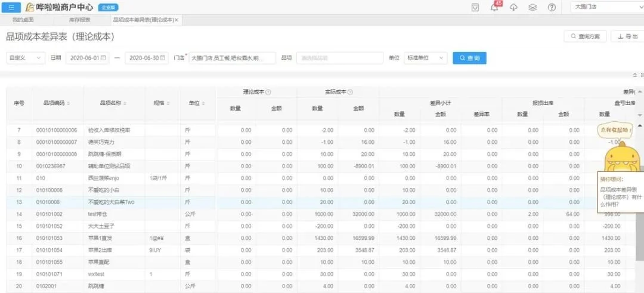This screenshot has width=644, height=293.
Task: Click the 差异小计 column group header
Action: click(x=440, y=103)
